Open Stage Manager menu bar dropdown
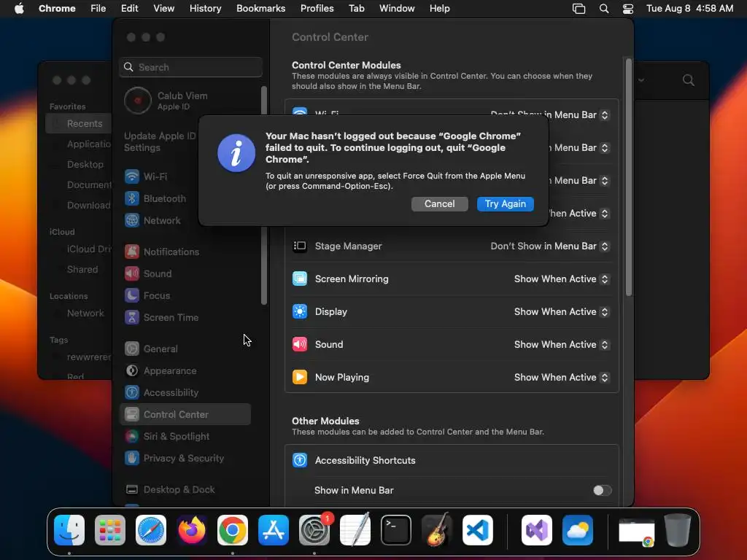Image resolution: width=747 pixels, height=560 pixels. [550, 246]
